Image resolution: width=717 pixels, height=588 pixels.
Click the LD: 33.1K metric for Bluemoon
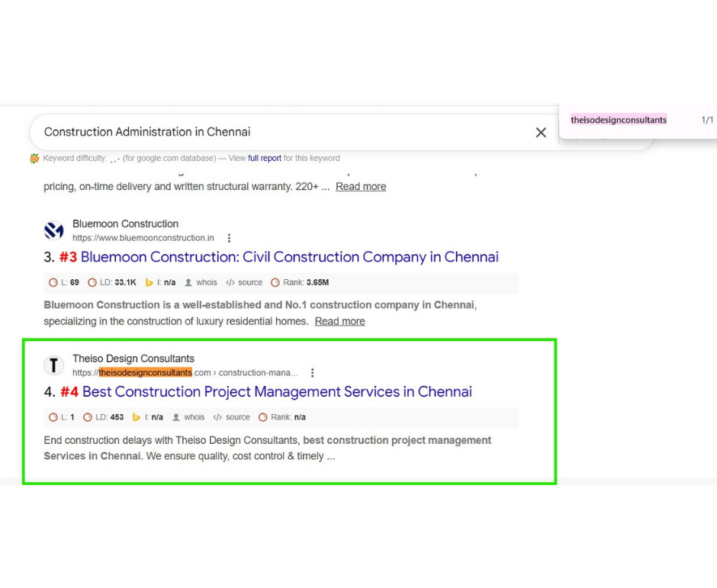coord(112,283)
